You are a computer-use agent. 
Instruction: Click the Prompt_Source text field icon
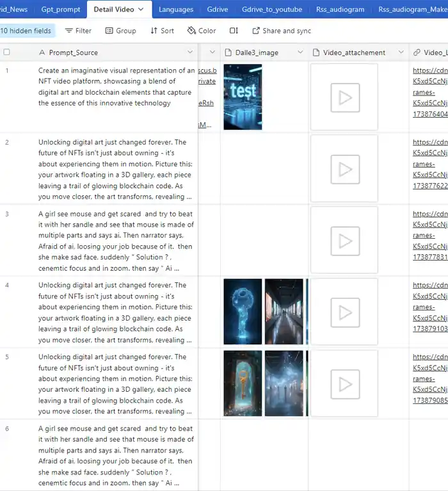[42, 52]
